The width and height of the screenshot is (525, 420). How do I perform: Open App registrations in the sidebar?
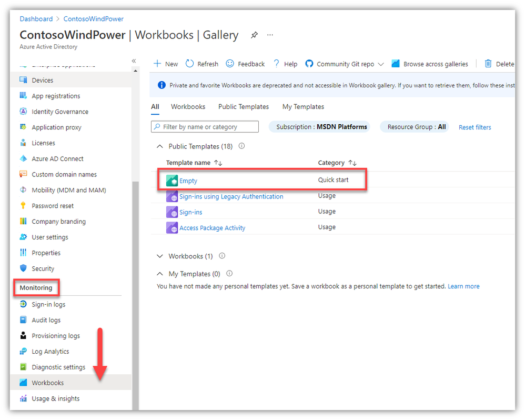click(70, 96)
